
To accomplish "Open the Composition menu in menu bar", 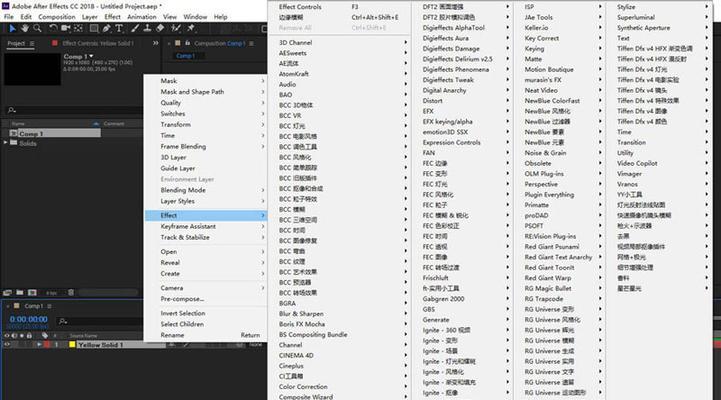I will 57,17.
